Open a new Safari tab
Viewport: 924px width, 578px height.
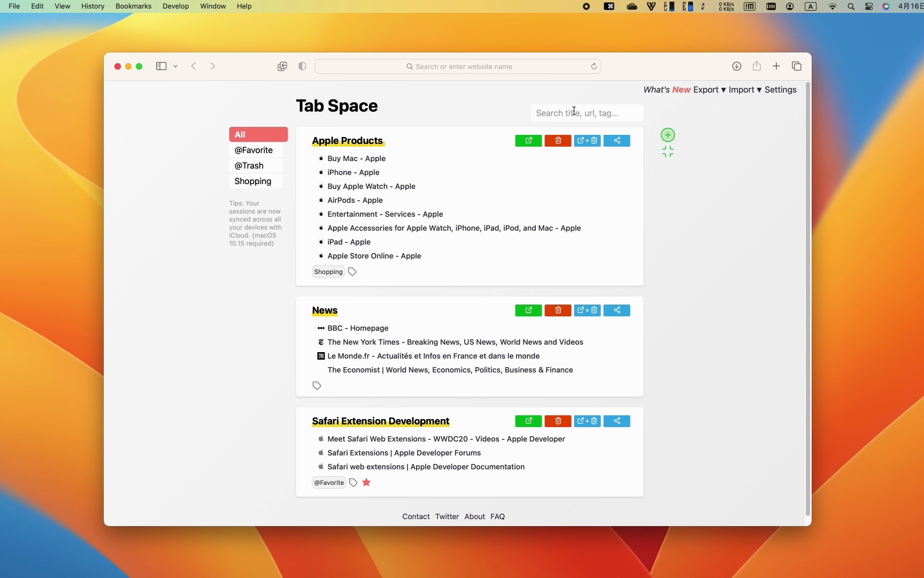(x=776, y=66)
